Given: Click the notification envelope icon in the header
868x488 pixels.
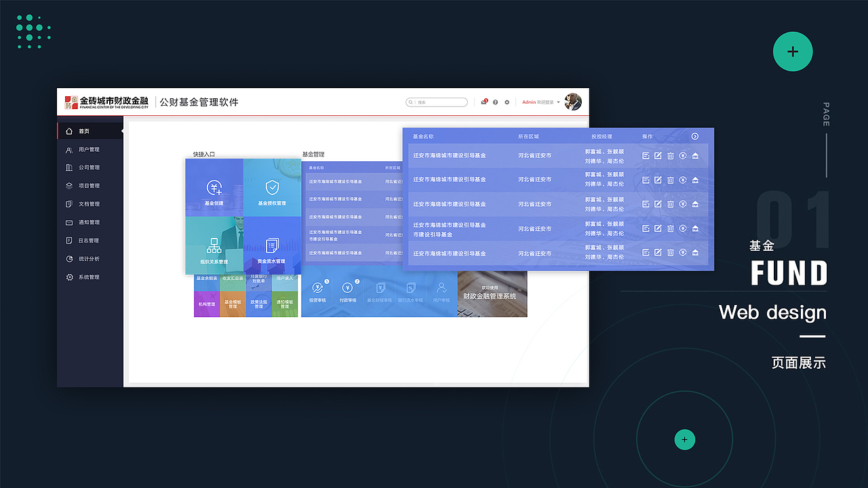Looking at the screenshot, I should pyautogui.click(x=484, y=102).
